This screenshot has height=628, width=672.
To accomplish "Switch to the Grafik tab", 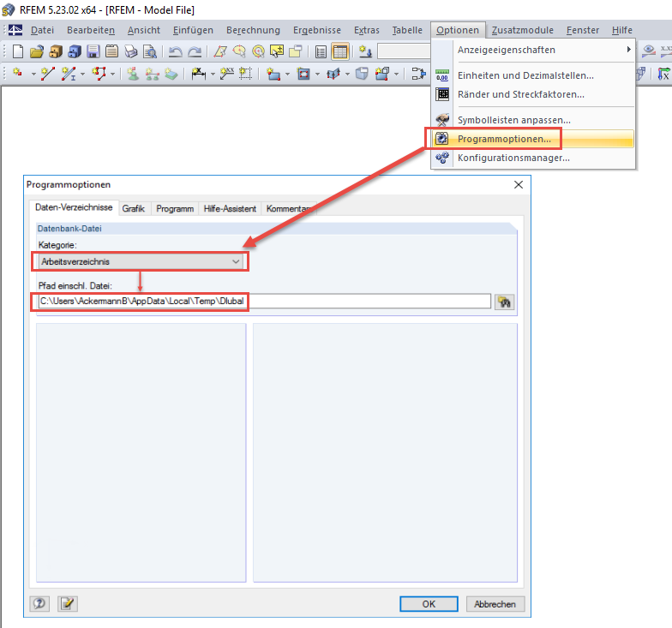I will coord(134,209).
